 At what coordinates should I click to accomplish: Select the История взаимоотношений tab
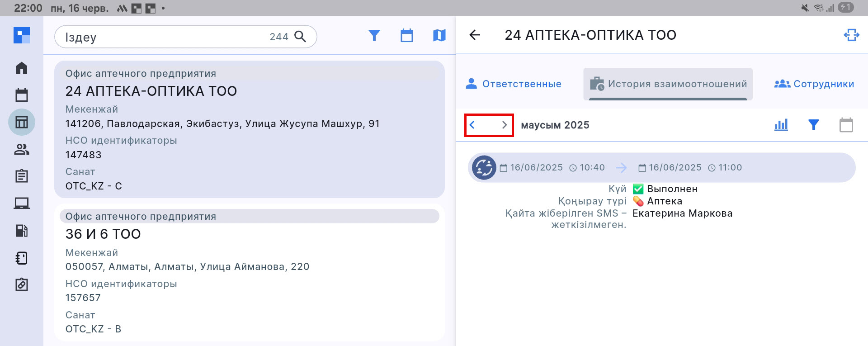point(668,84)
